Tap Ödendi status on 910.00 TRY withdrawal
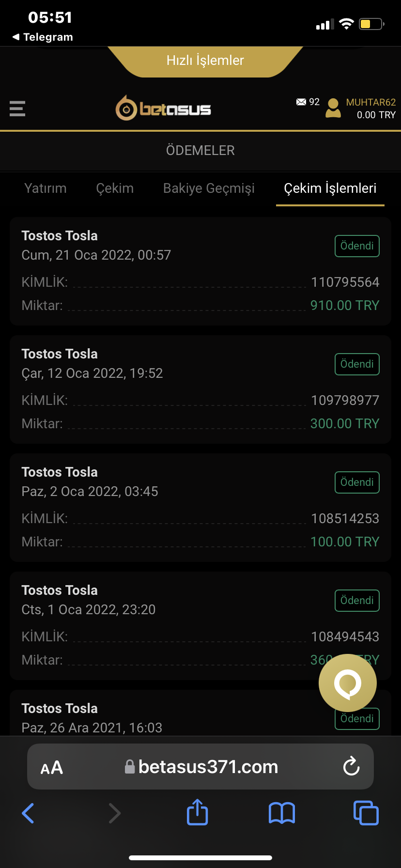Viewport: 401px width, 868px height. coord(357,246)
